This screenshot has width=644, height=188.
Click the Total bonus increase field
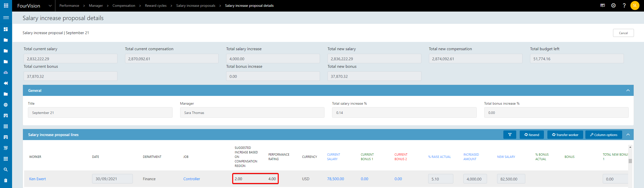[273, 76]
